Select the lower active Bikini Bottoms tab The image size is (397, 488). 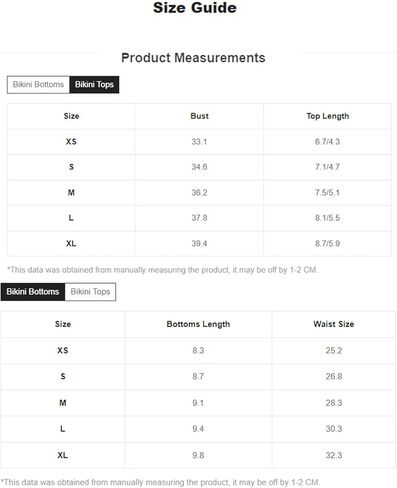point(33,292)
